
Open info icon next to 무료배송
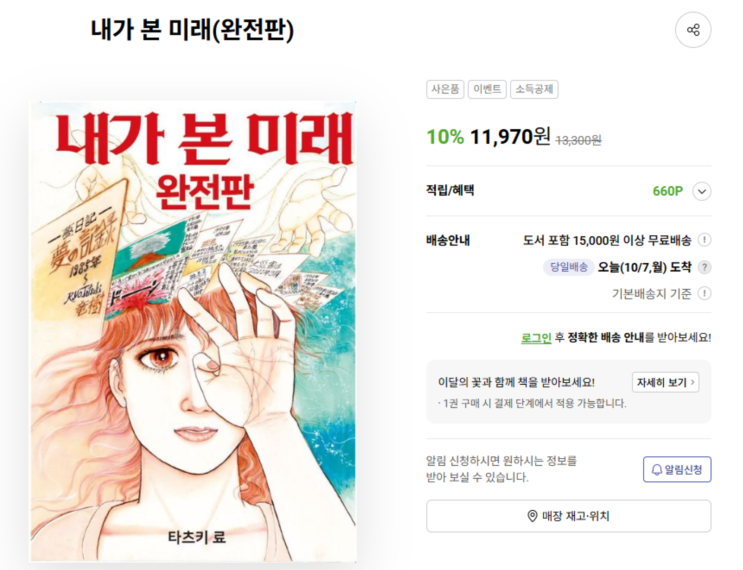[x=705, y=240]
